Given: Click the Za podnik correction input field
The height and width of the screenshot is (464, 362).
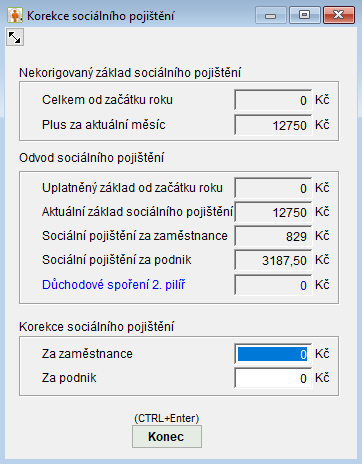Looking at the screenshot, I should coord(273,378).
